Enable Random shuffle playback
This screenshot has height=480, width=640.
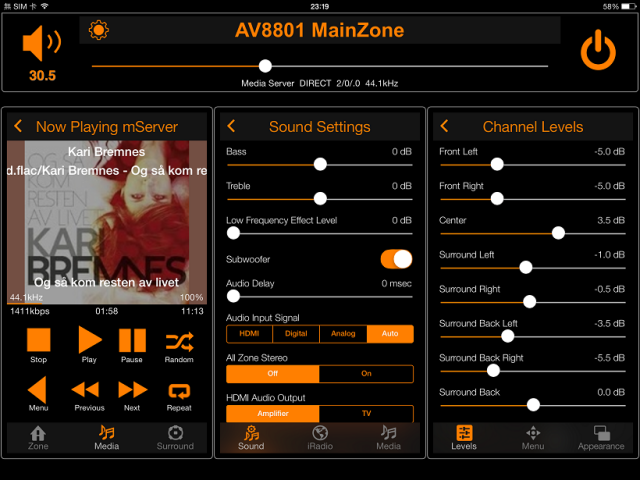pos(180,342)
